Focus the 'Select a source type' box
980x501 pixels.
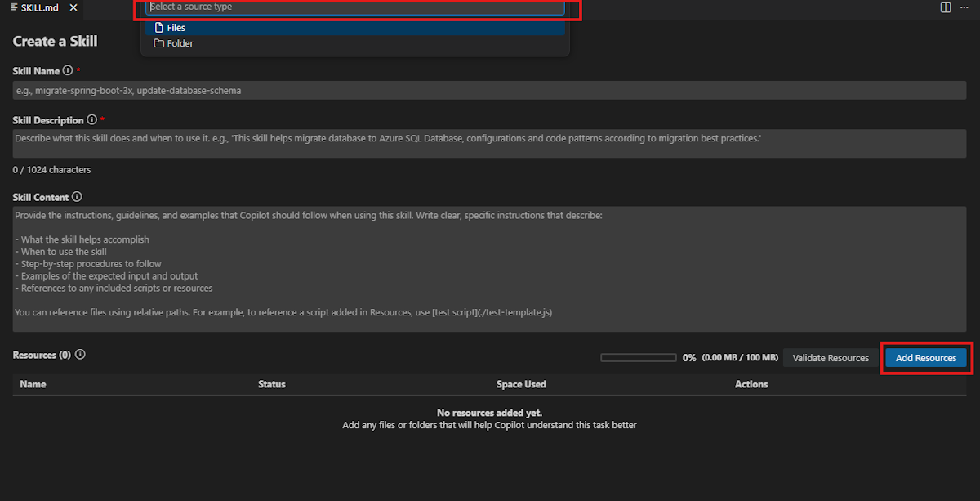354,7
